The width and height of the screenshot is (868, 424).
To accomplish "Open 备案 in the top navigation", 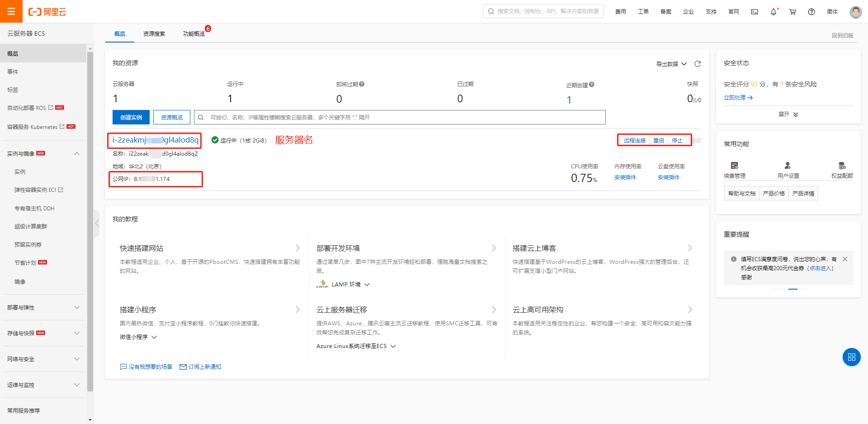I will coord(666,12).
